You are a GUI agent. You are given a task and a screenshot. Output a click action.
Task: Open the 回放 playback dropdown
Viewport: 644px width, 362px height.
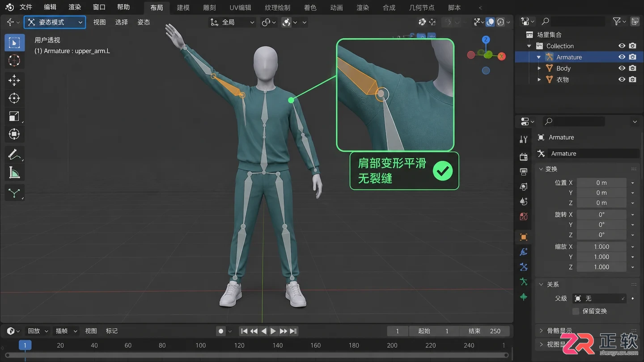[38, 331]
